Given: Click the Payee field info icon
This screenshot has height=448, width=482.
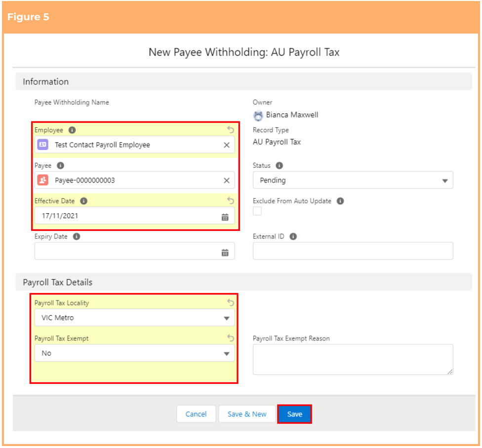Looking at the screenshot, I should click(61, 165).
